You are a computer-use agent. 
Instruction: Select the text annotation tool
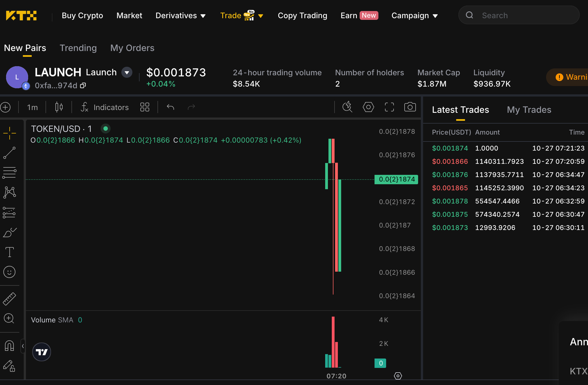point(9,252)
